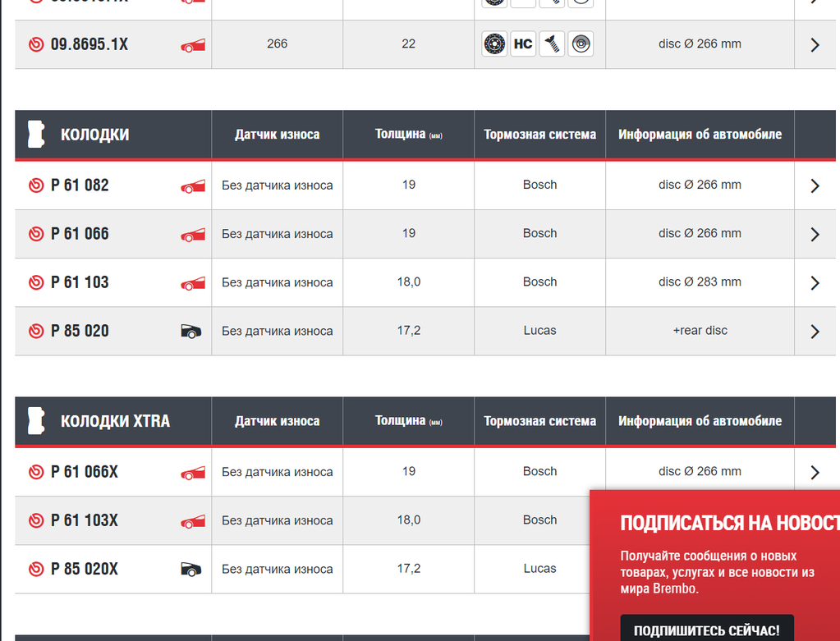Click Bosch brake system in P 61 082 row
The height and width of the screenshot is (641, 840).
coord(540,185)
